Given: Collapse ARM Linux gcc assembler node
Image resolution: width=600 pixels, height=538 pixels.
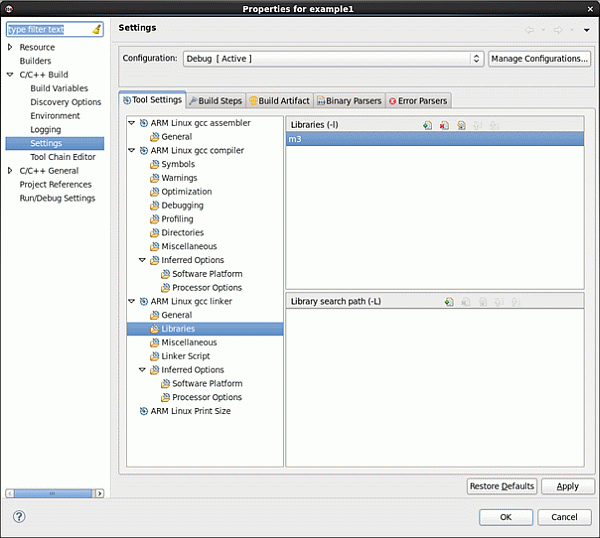Looking at the screenshot, I should (x=132, y=123).
